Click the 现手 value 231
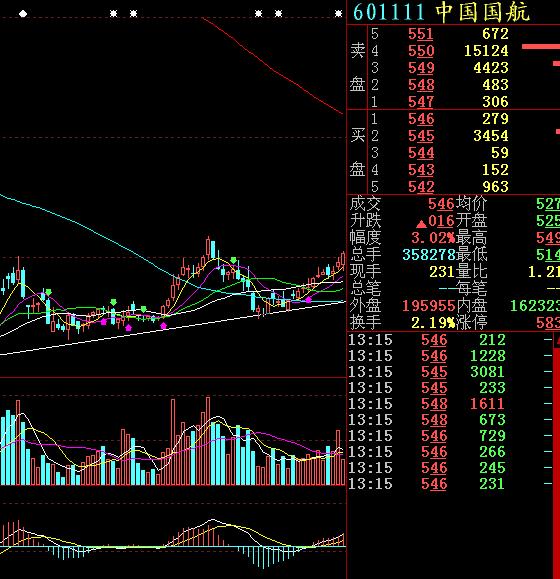This screenshot has width=560, height=579. 442,272
